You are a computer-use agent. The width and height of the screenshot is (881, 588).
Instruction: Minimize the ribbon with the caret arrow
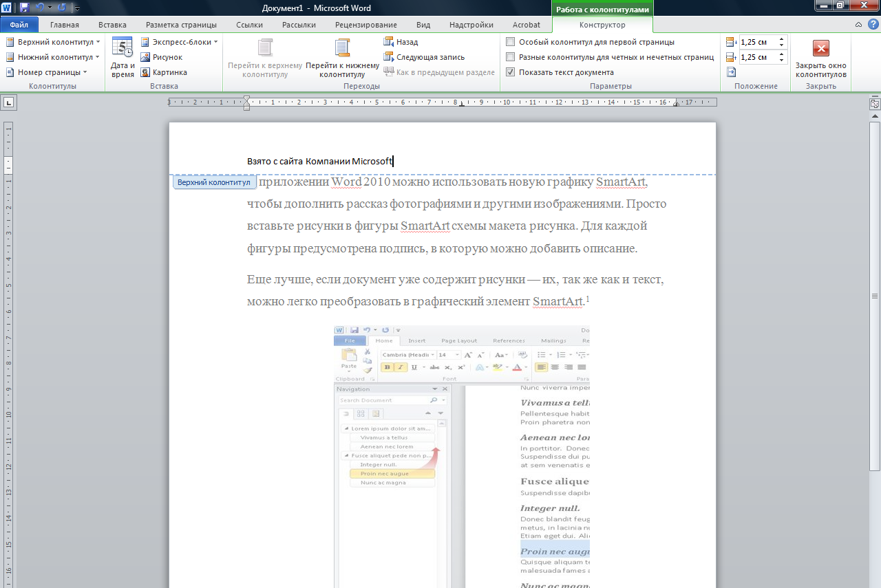(x=858, y=25)
